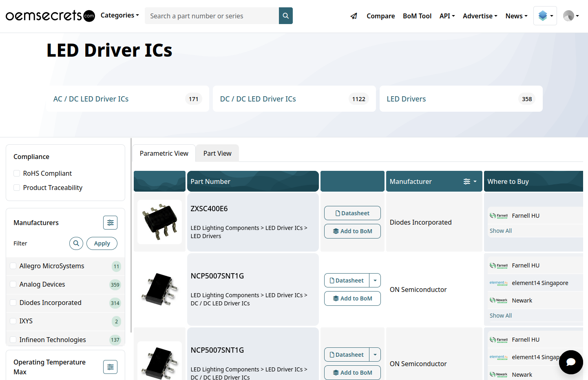Viewport: 588px width, 380px height.
Task: Open the chat bubble widget
Action: 570,362
